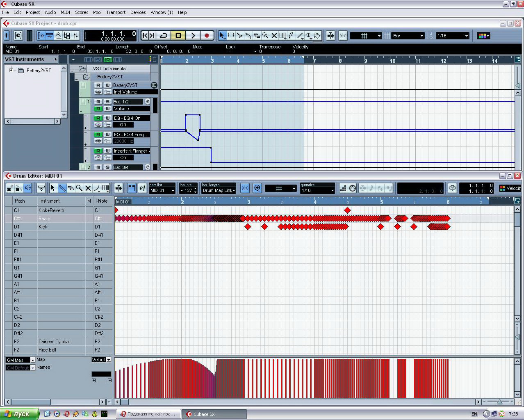Select the Zoom tool in Drum Editor
Screen dimensions: 524x420
[79, 188]
